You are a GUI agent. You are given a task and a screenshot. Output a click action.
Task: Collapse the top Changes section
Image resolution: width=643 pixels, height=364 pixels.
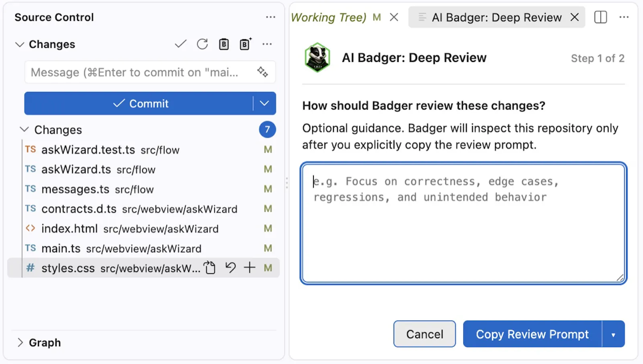click(19, 44)
